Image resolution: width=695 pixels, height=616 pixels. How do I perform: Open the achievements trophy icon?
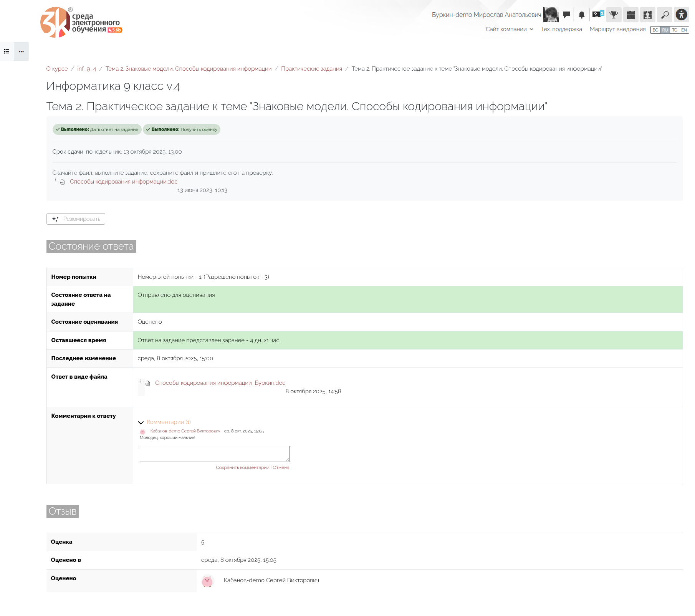(614, 15)
